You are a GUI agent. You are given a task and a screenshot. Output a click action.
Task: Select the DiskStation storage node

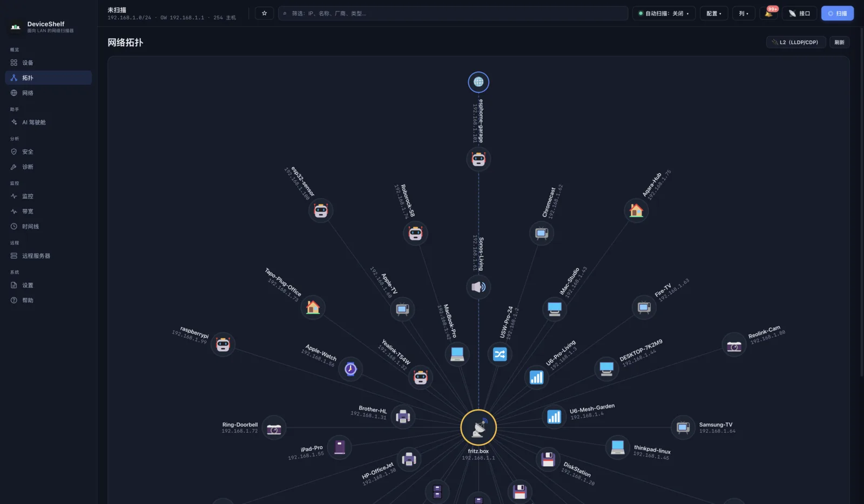(x=548, y=459)
